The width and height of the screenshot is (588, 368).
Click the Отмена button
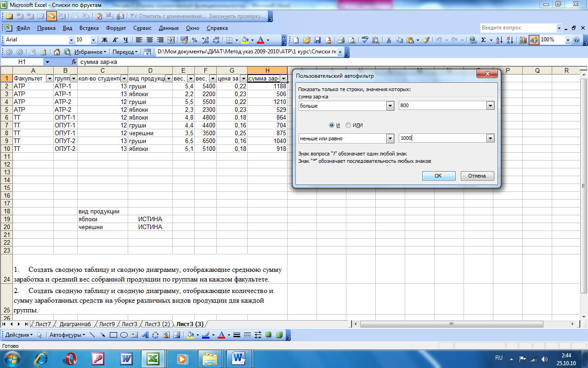pos(477,176)
